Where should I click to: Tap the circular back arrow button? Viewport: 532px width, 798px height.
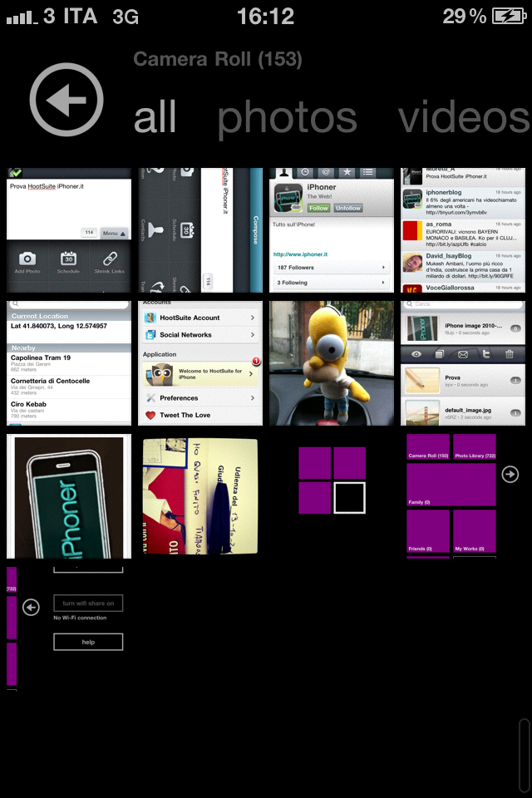[66, 100]
